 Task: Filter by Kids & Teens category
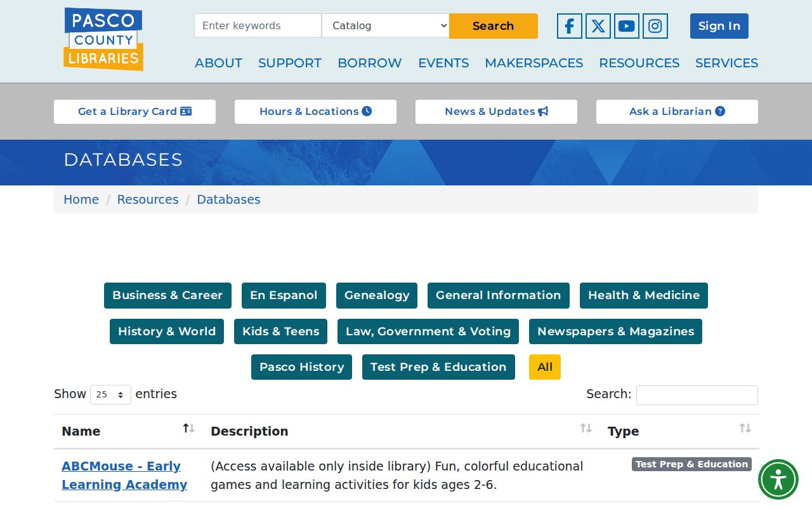tap(281, 331)
